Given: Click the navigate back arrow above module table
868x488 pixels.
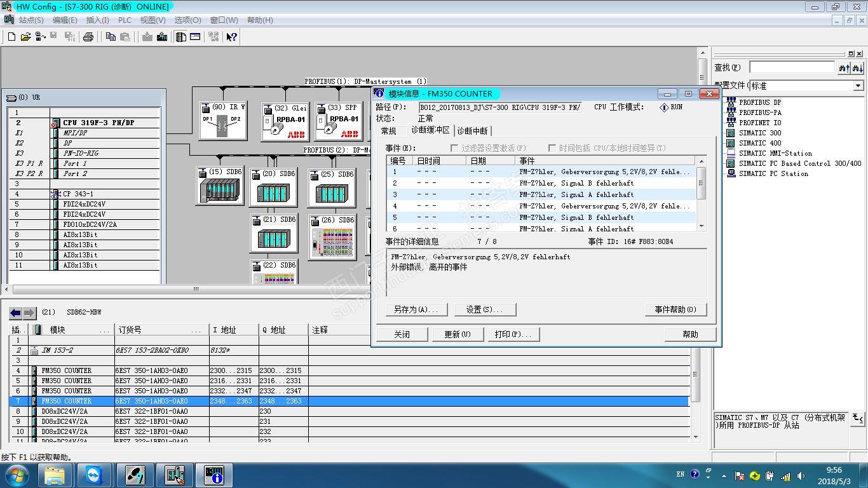Looking at the screenshot, I should click(x=15, y=313).
